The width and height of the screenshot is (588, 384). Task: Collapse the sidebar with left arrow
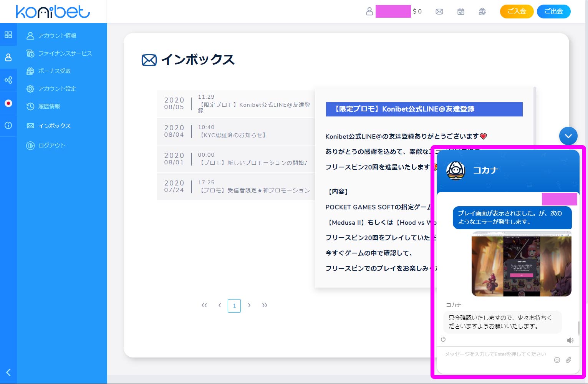8,372
